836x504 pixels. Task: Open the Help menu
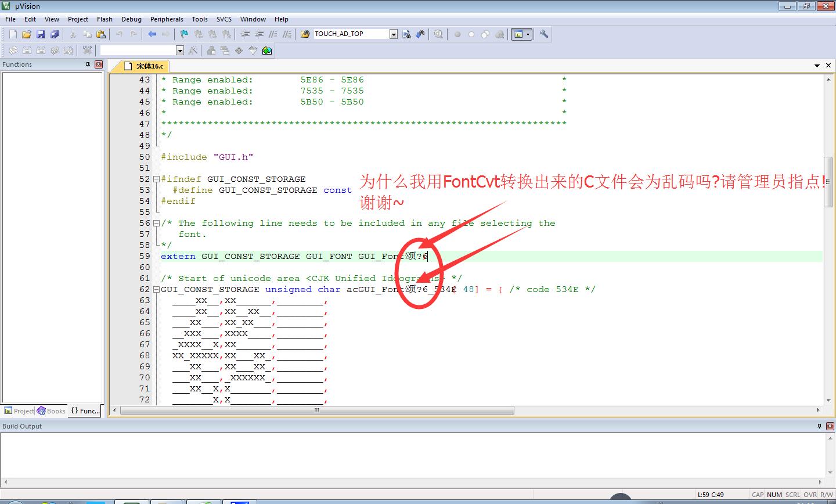click(282, 19)
